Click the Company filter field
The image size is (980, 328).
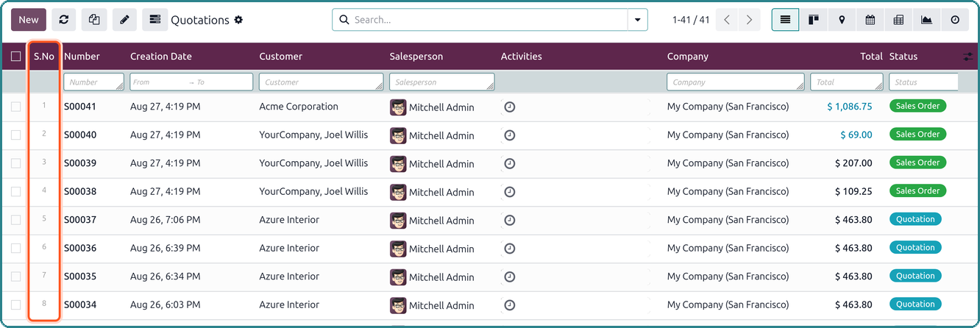736,82
